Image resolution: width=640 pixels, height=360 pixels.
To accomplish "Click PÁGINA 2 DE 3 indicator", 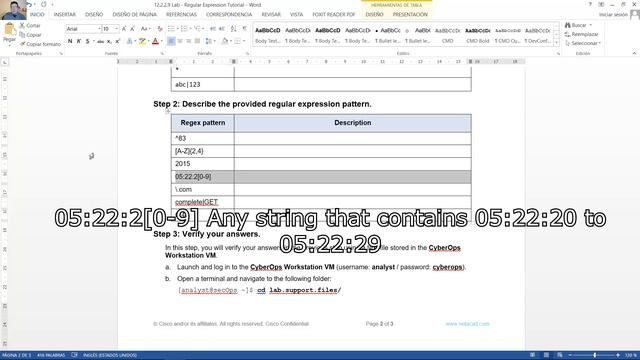I will [x=16, y=355].
